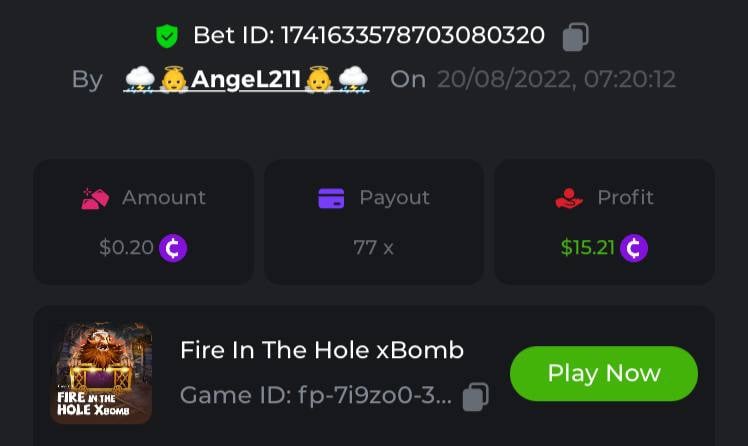Click the Game ID fp-7i9zo0 text

tap(316, 395)
